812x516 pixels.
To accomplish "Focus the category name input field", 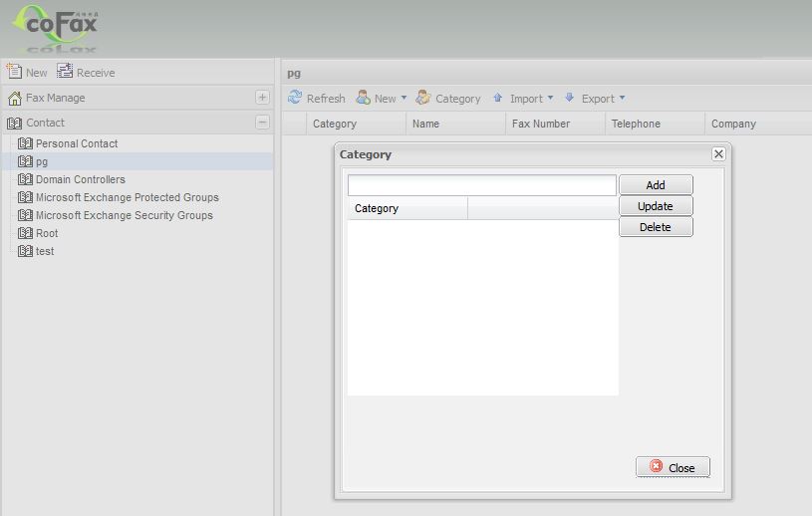I will [x=482, y=185].
